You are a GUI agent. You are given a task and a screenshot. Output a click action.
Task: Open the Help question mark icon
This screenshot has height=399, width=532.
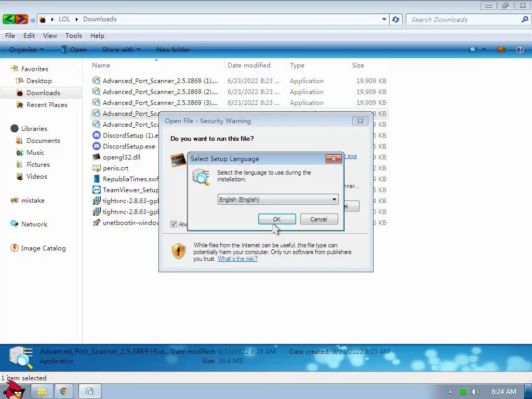tap(520, 49)
